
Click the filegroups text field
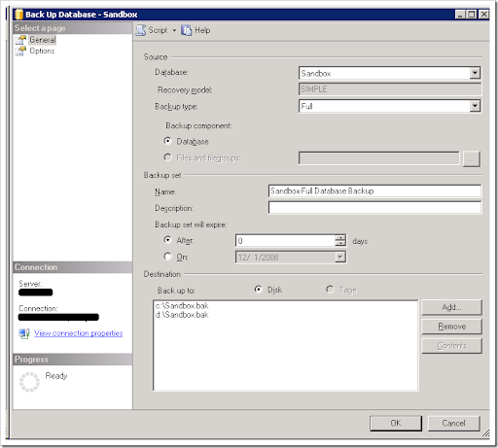pos(379,158)
